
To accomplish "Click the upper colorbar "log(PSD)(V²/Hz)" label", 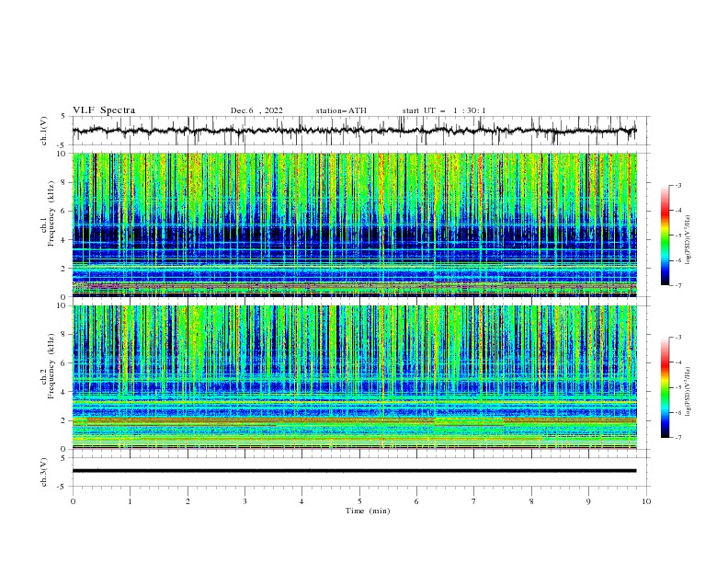I will (x=688, y=240).
